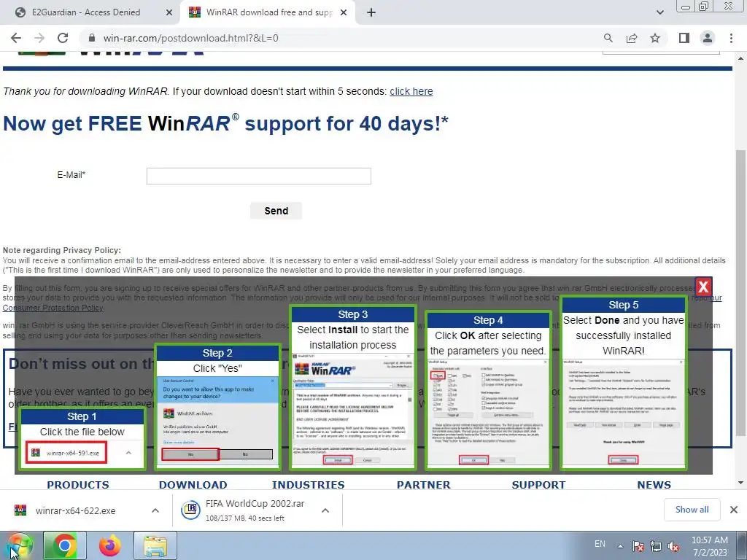Follow the 'click here' download link

(411, 91)
